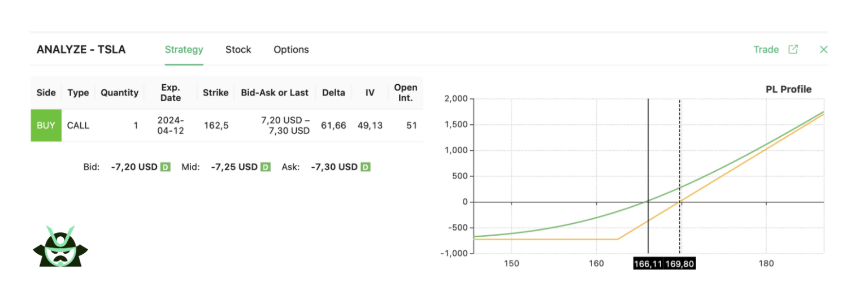Switch to the Strategy tab
The width and height of the screenshot is (868, 304).
[x=184, y=50]
